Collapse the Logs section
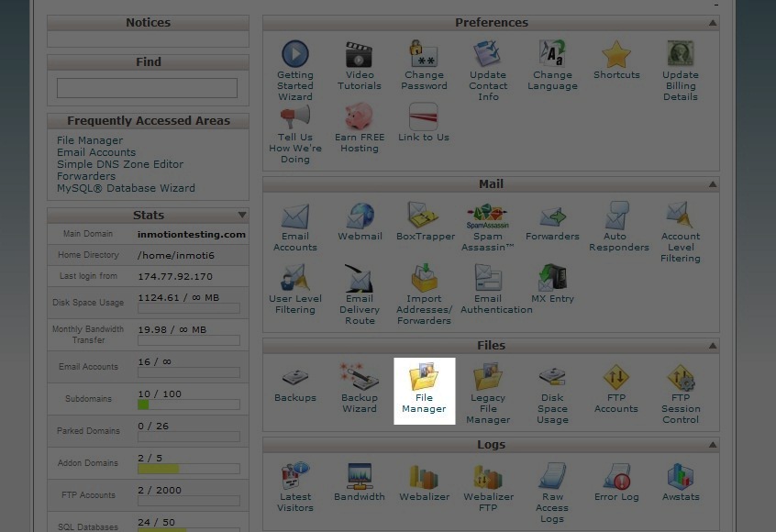Viewport: 776px width, 532px height. tap(713, 445)
